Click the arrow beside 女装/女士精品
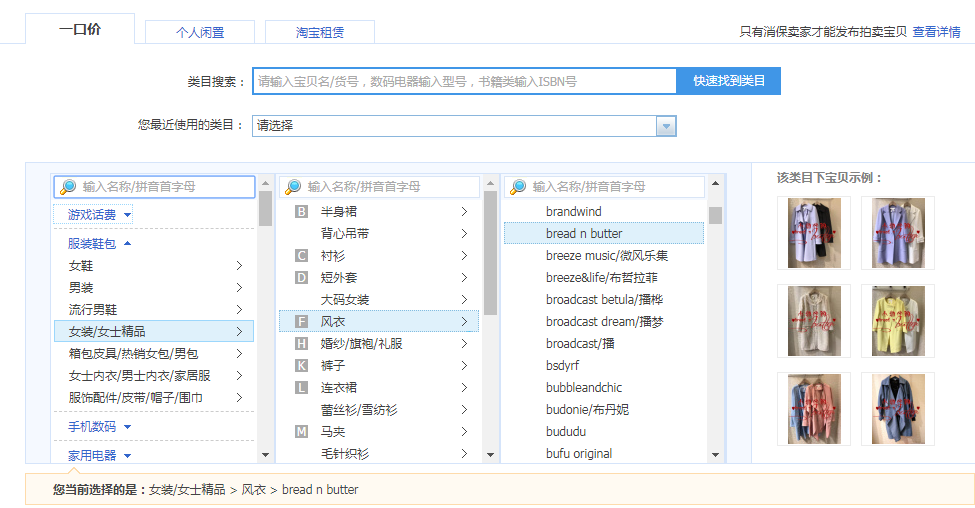 [x=239, y=331]
